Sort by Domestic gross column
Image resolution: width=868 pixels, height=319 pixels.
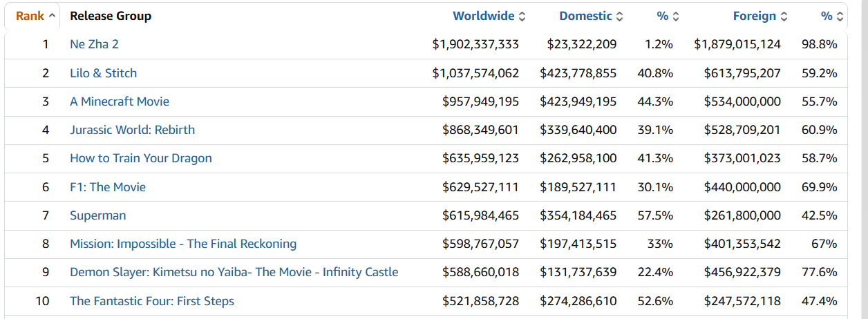[x=591, y=16]
